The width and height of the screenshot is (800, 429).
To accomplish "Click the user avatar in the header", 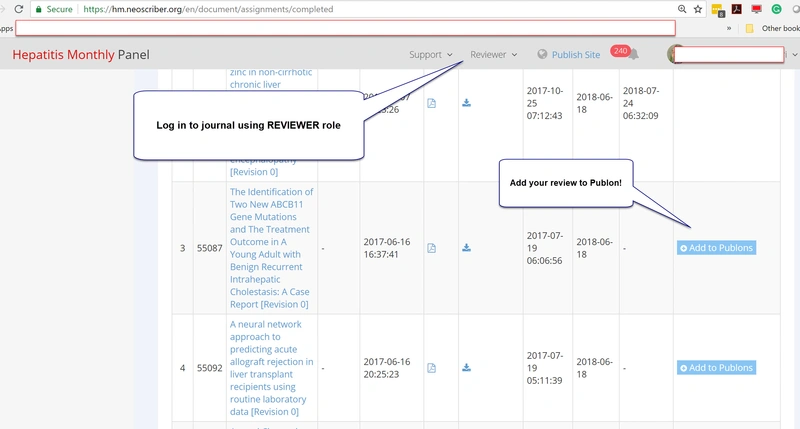I will coord(671,54).
